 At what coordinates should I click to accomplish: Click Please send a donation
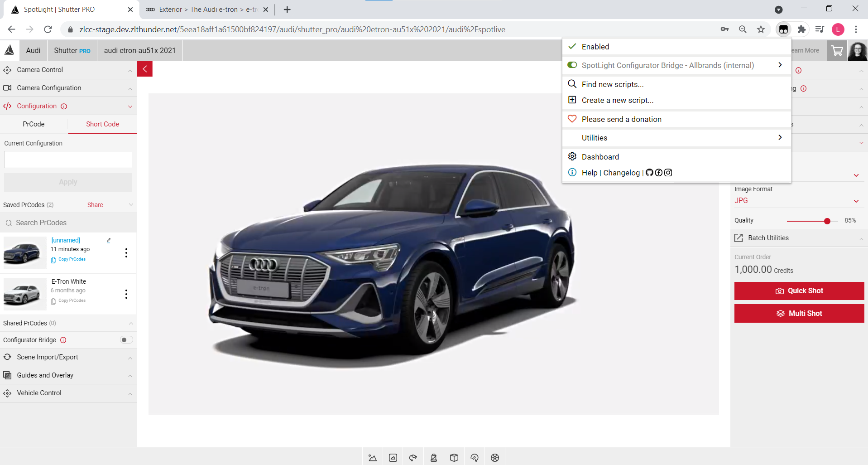[x=676, y=119]
